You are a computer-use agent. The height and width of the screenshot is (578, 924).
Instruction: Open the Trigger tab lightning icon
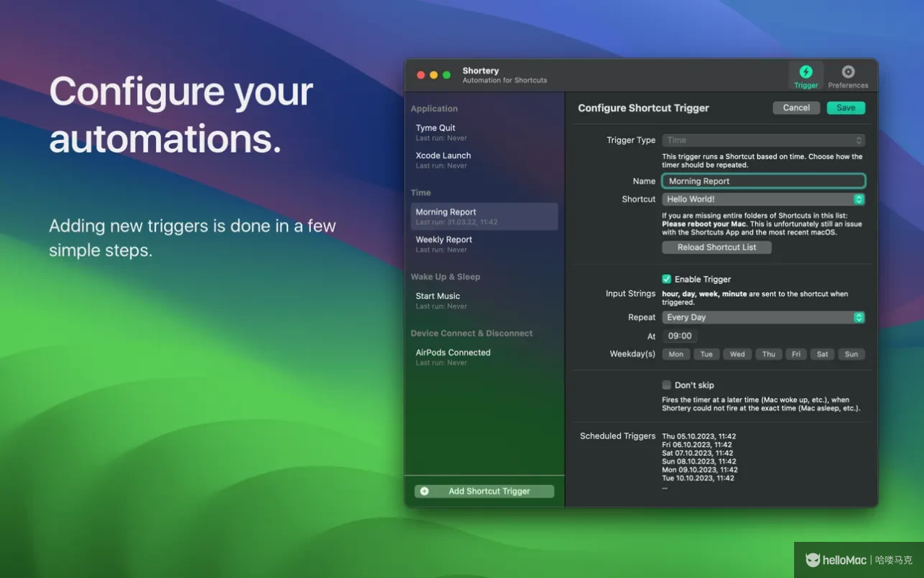point(806,72)
